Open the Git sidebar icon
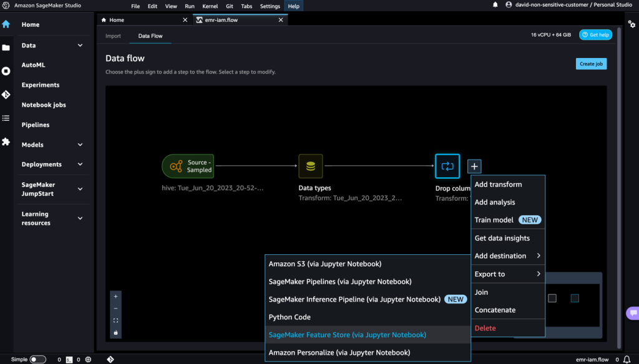Screen dimensions: 639x364 pos(6,95)
